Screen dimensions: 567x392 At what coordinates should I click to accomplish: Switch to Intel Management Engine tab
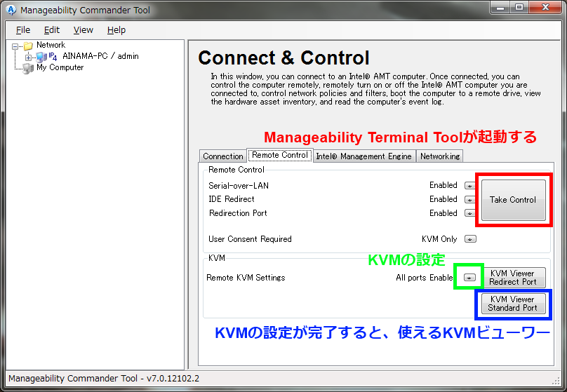pyautogui.click(x=363, y=156)
